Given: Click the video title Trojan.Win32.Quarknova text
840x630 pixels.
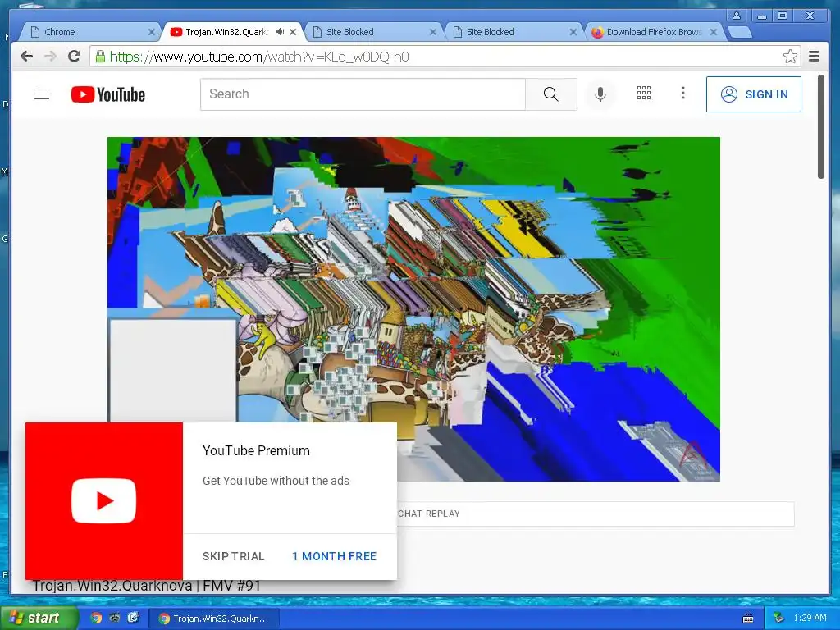Looking at the screenshot, I should tap(146, 586).
